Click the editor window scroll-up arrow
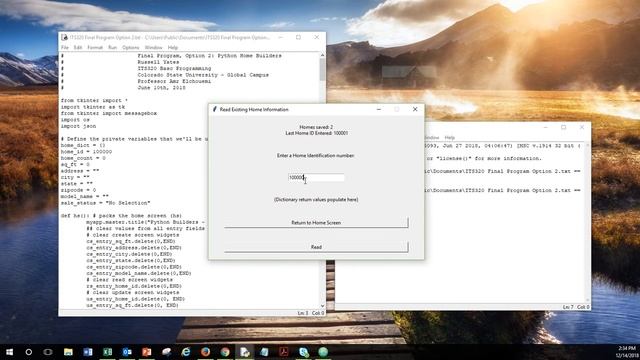The width and height of the screenshot is (640, 360). click(322, 55)
